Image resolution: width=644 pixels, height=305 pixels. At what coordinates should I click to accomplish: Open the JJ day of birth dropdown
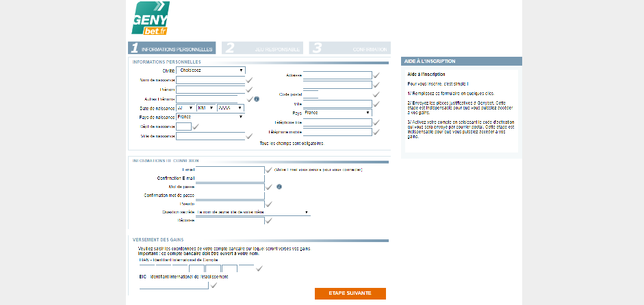tap(185, 108)
